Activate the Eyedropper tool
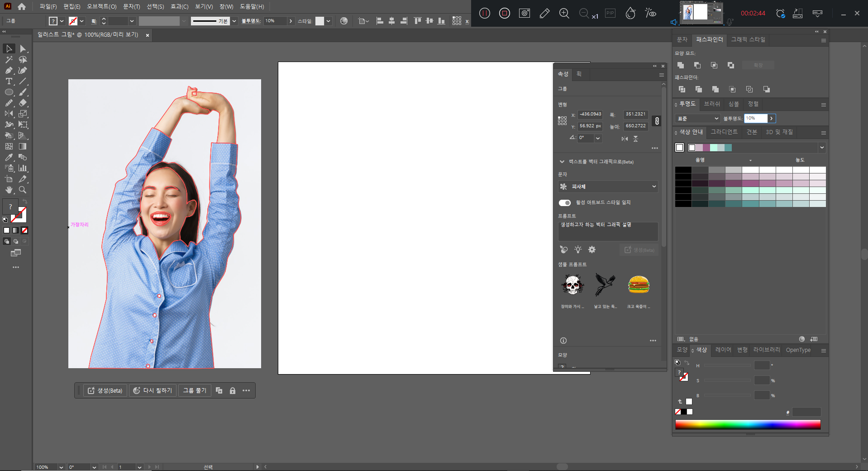Screen dimensions: 868x471 (9, 157)
